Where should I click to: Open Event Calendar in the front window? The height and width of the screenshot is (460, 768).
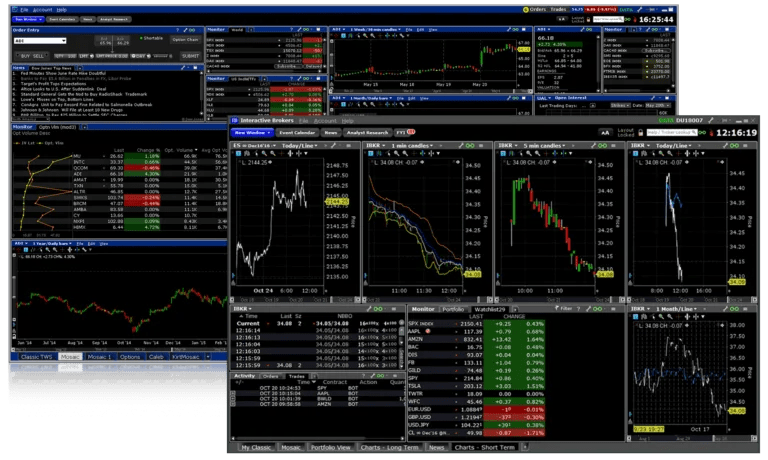click(x=297, y=133)
